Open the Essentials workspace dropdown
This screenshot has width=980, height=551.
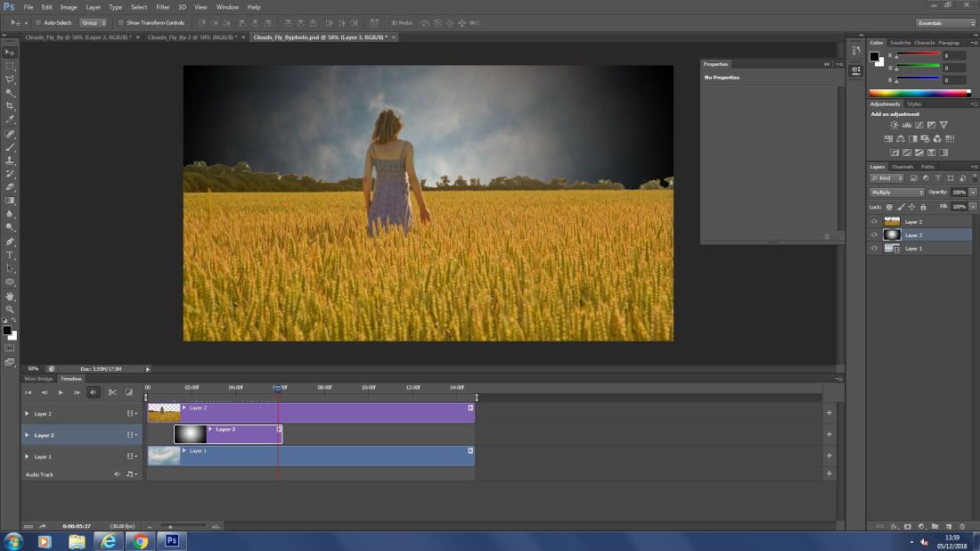(945, 22)
